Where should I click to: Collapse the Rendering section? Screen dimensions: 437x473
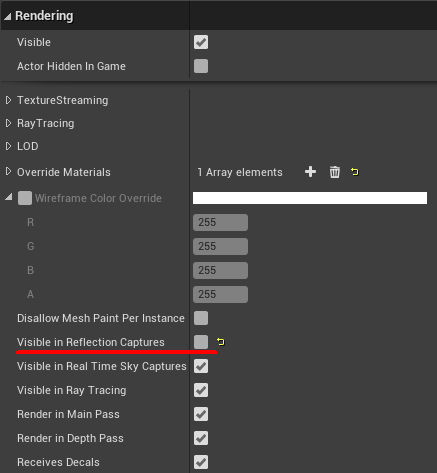pyautogui.click(x=7, y=16)
